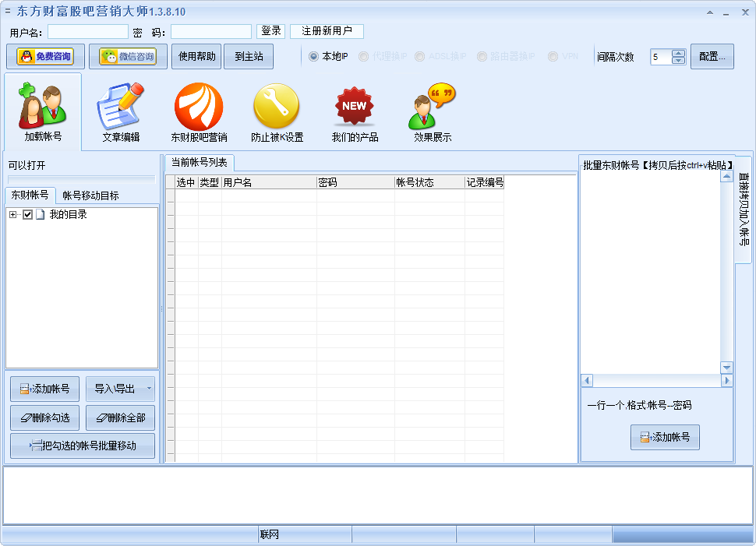Image resolution: width=756 pixels, height=546 pixels.
Task: Increase the 间隔次数 spinner value
Action: 678,54
